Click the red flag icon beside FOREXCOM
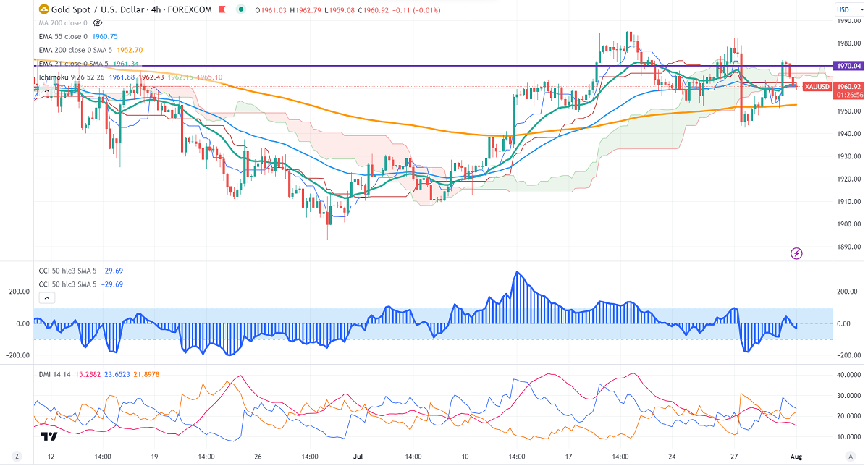Image resolution: width=868 pixels, height=466 pixels. 222,9
